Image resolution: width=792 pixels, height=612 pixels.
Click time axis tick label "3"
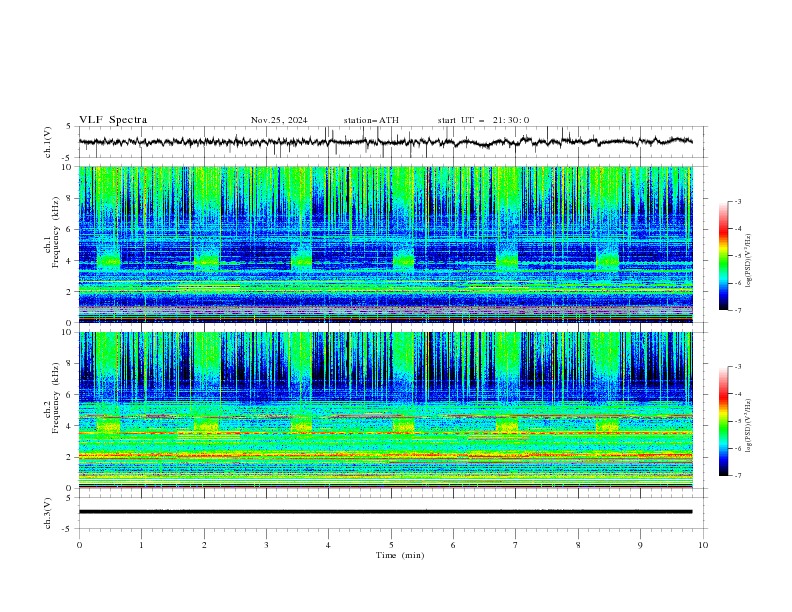(x=267, y=545)
